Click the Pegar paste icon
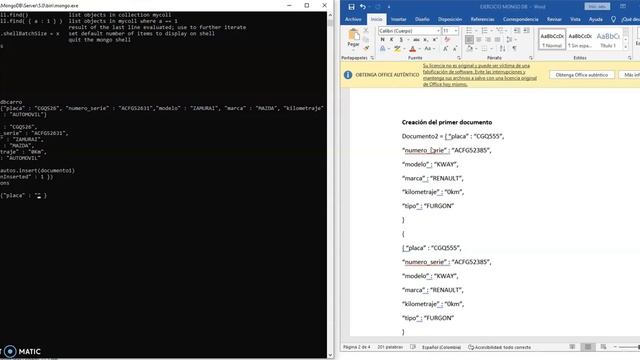The width and height of the screenshot is (640, 360). click(x=353, y=35)
